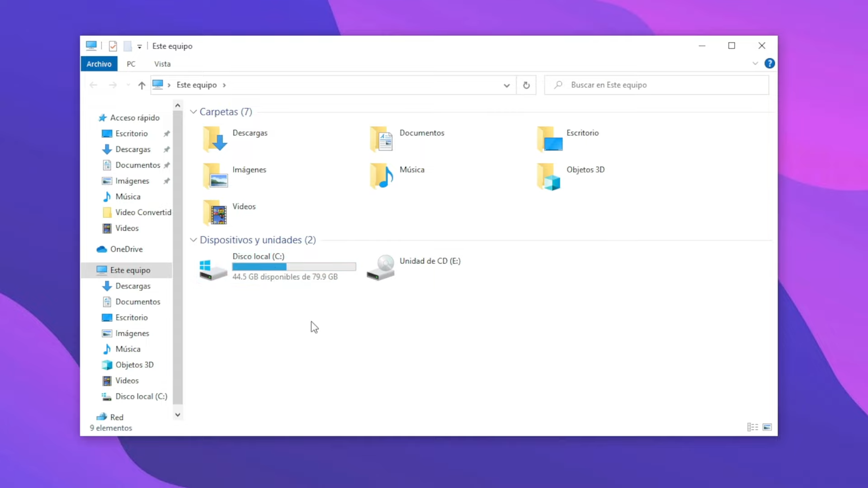Open the Música folder

[380, 175]
